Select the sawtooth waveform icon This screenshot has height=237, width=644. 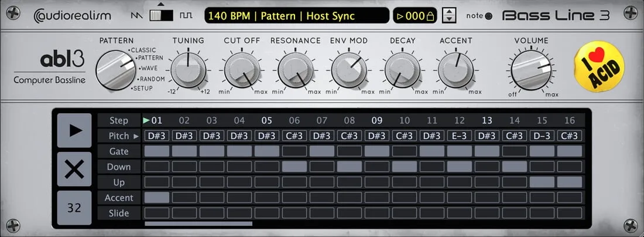pyautogui.click(x=136, y=16)
